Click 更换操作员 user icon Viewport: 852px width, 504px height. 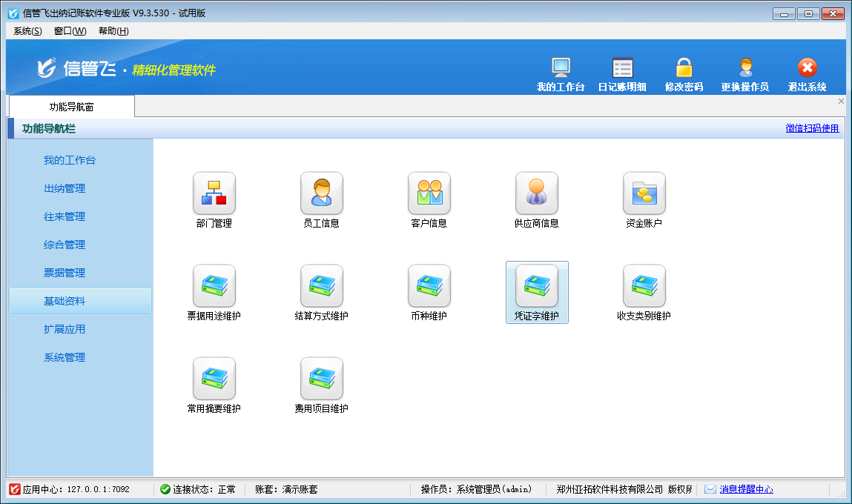745,68
